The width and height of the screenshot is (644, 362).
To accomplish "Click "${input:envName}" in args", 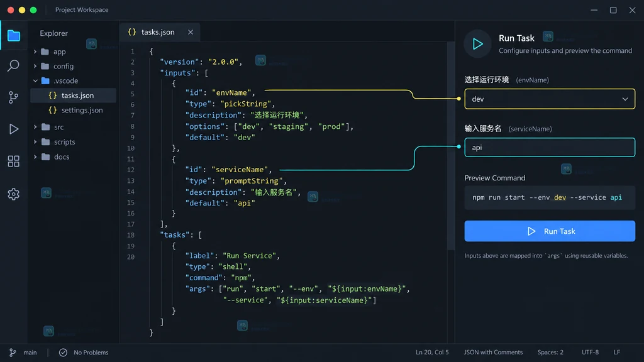I will (x=367, y=289).
